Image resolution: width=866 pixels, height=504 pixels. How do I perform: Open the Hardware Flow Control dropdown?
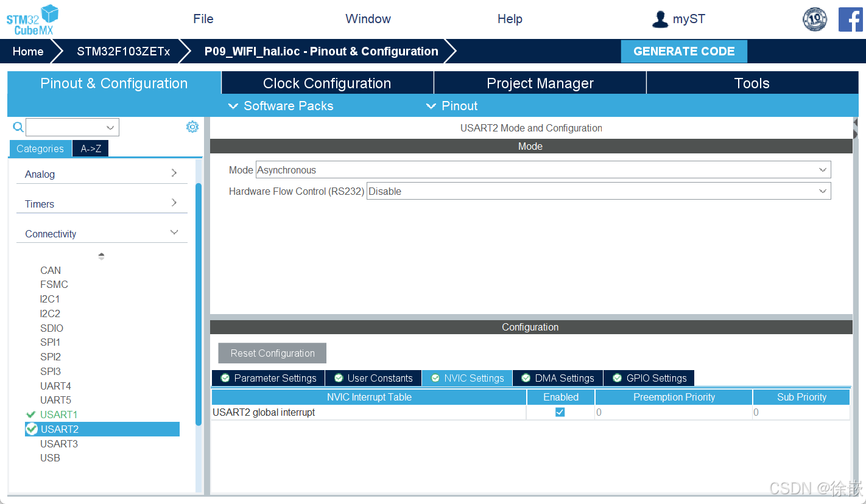coord(599,191)
